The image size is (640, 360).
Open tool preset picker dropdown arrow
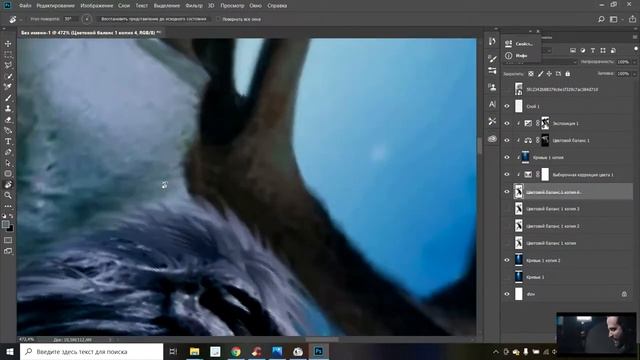tap(20, 19)
